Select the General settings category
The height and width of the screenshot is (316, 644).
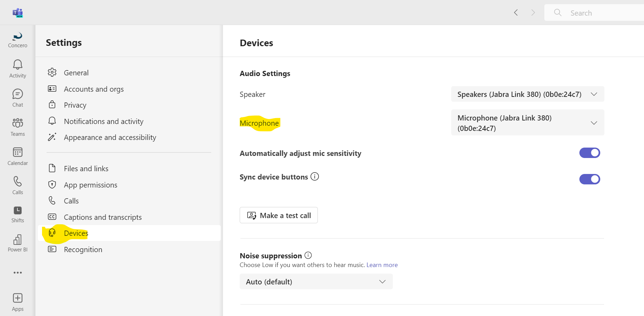click(76, 73)
